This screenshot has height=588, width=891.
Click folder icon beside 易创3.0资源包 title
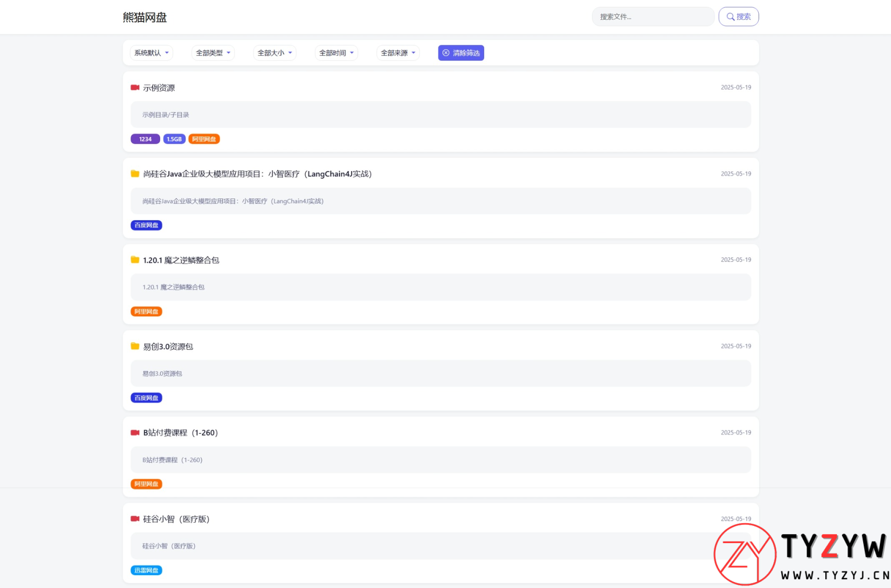tap(135, 346)
